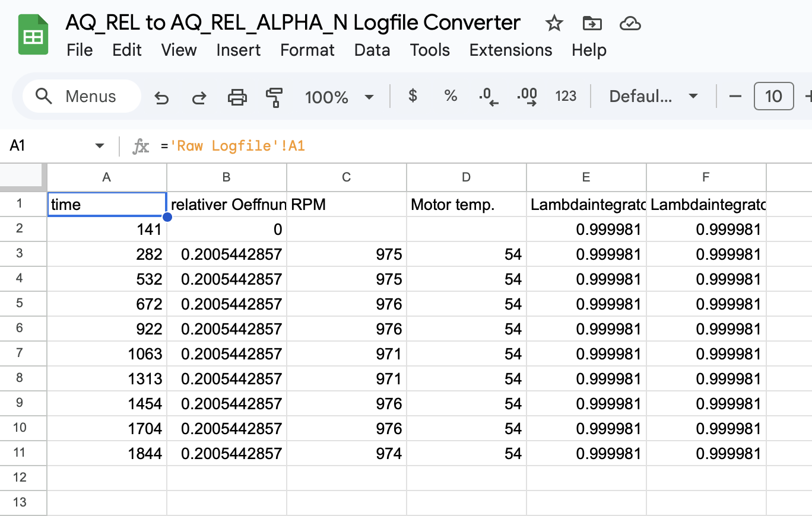Open the Google Sheets home logo
Image resolution: width=812 pixels, height=516 pixels.
click(x=33, y=36)
